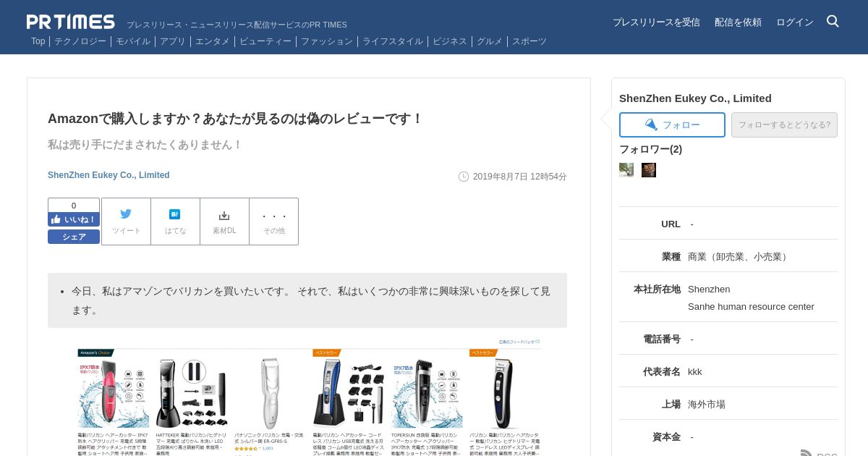Viewport: 868px width, 456px height.
Task: Click プレスリリースを受信 link
Action: tap(656, 22)
